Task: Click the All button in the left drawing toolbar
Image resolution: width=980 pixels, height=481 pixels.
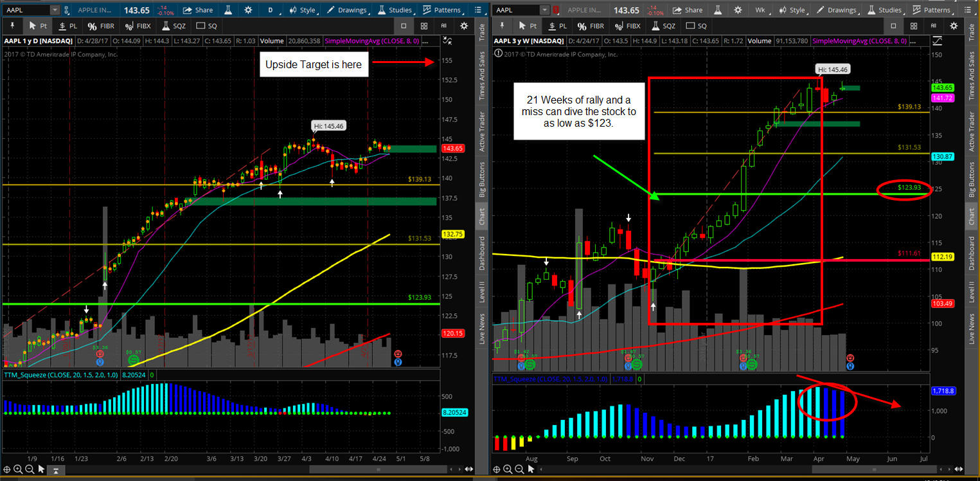Action: coord(443,26)
